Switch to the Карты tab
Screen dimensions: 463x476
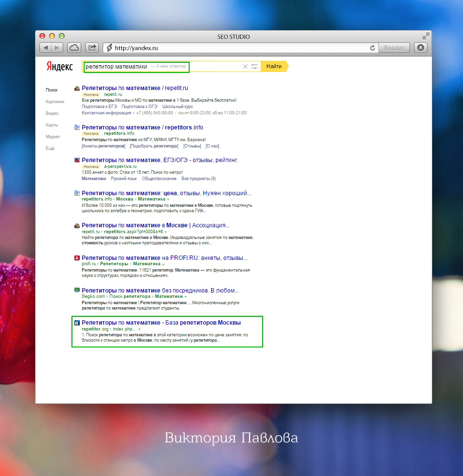tap(52, 125)
